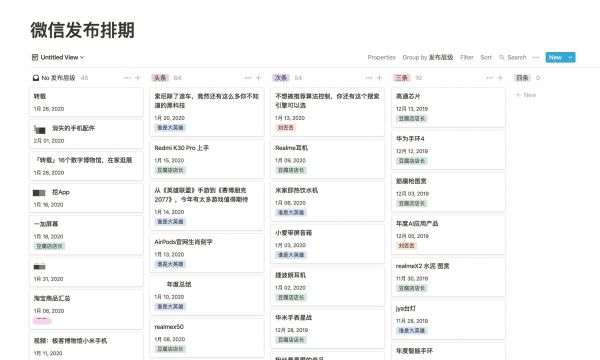Open the 华为手环4 card
This screenshot has width=600, height=360.
448,150
